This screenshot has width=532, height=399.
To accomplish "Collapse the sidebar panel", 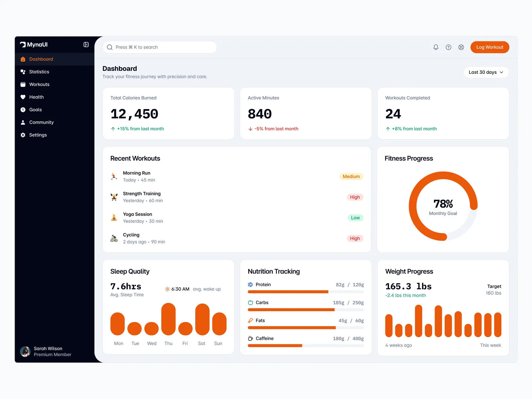I will [x=86, y=45].
